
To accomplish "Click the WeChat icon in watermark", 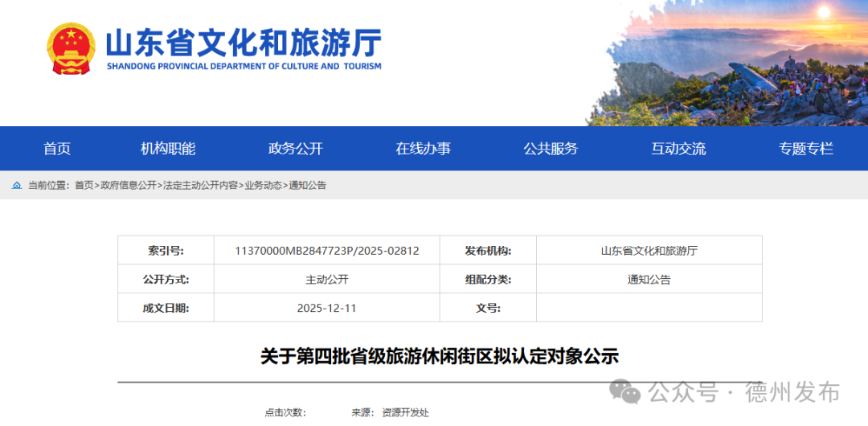I will pos(624,391).
